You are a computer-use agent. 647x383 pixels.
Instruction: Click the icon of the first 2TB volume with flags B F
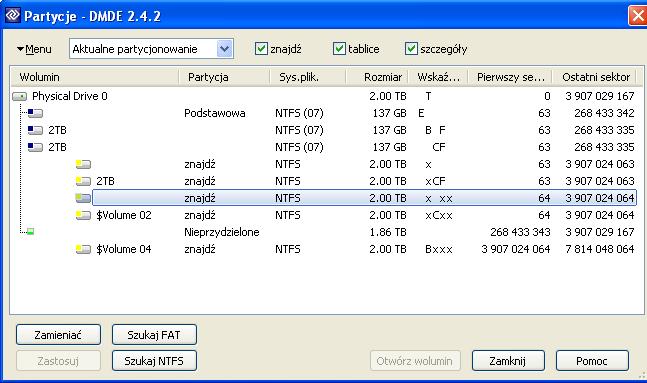[x=35, y=130]
